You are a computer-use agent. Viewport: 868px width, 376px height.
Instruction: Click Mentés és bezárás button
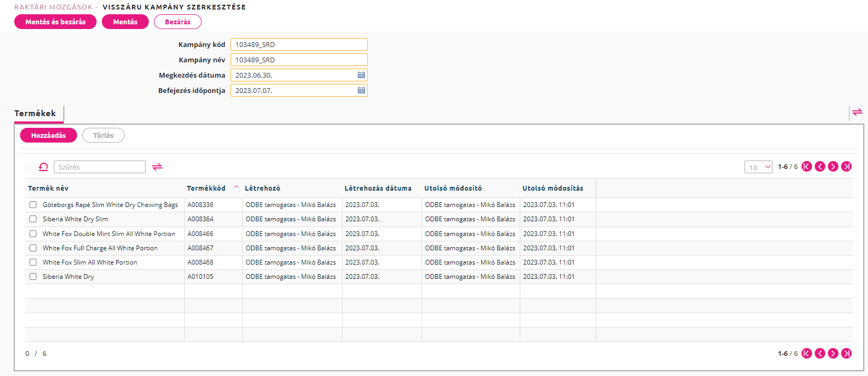55,22
